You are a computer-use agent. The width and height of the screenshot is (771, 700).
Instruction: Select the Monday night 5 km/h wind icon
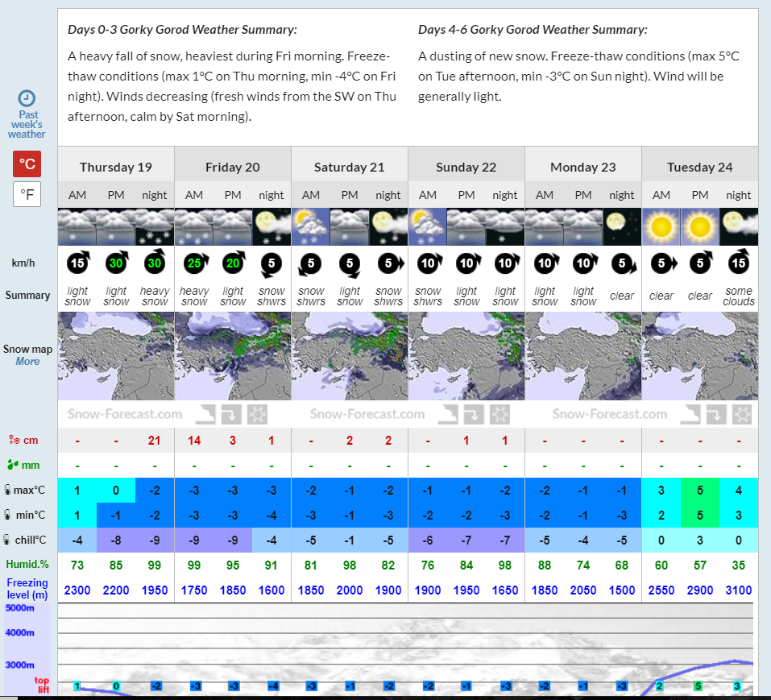tap(624, 264)
